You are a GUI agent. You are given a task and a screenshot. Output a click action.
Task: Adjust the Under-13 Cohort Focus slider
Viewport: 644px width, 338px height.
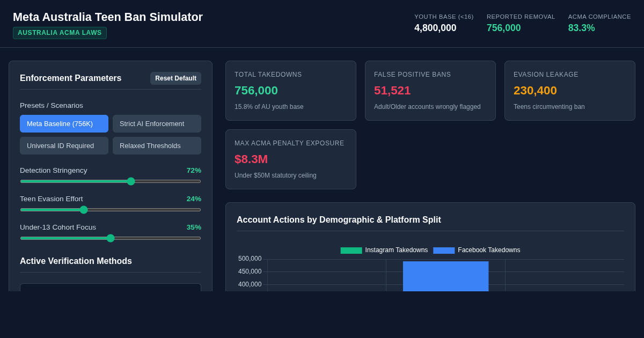(x=111, y=238)
